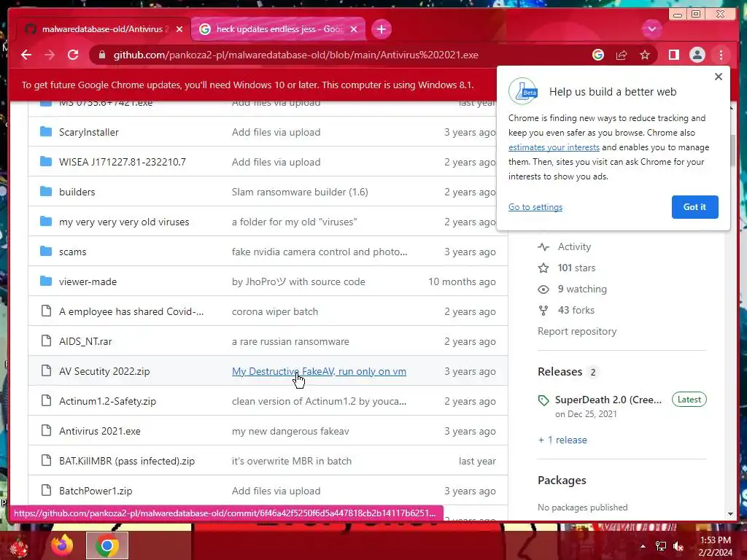Bookmark this page with the star icon
Viewport: 747px width, 560px height.
(x=645, y=55)
